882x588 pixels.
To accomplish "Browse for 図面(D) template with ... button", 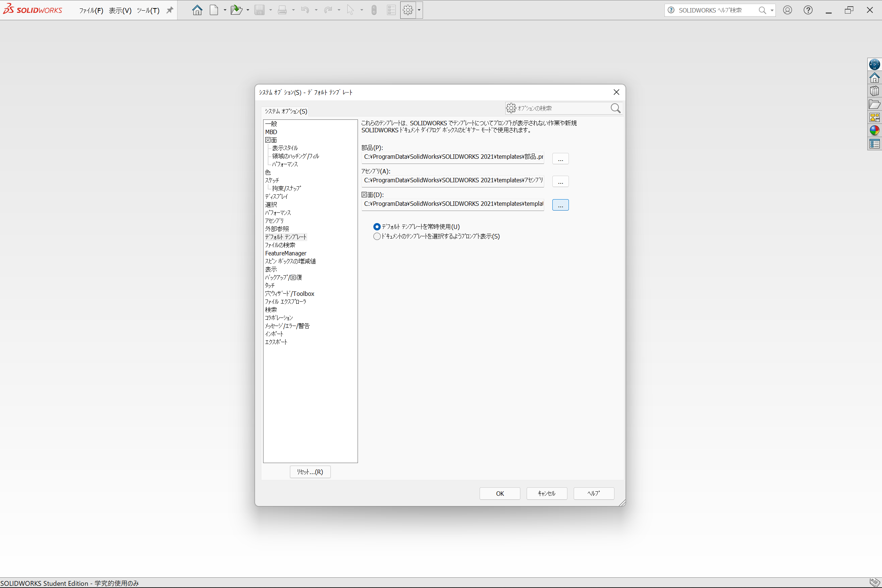I will coord(560,205).
